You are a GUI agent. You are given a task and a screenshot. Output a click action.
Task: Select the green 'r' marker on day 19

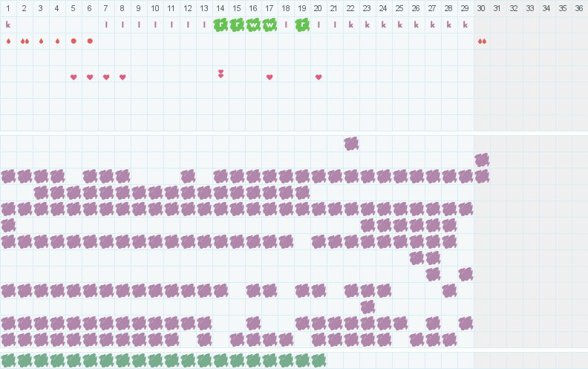(x=302, y=25)
